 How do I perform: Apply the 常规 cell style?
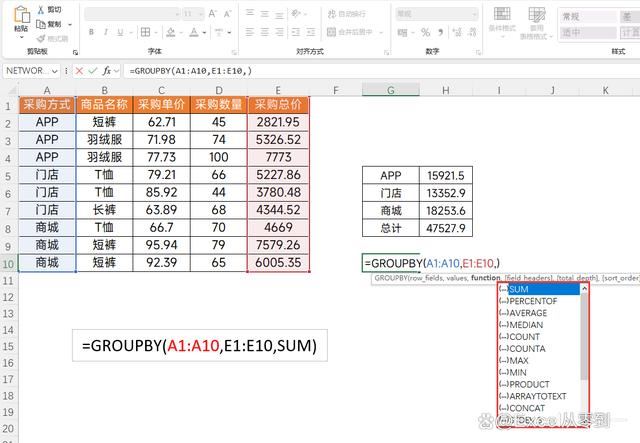coord(587,16)
